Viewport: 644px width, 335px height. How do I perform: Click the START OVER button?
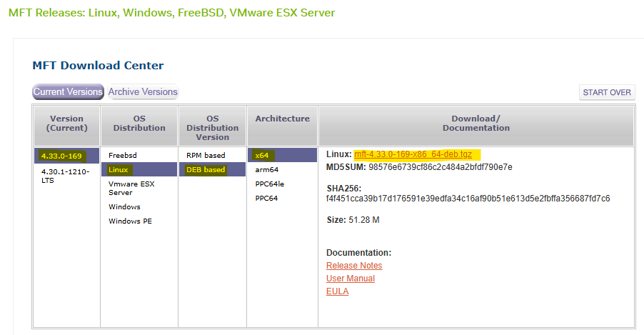(607, 92)
